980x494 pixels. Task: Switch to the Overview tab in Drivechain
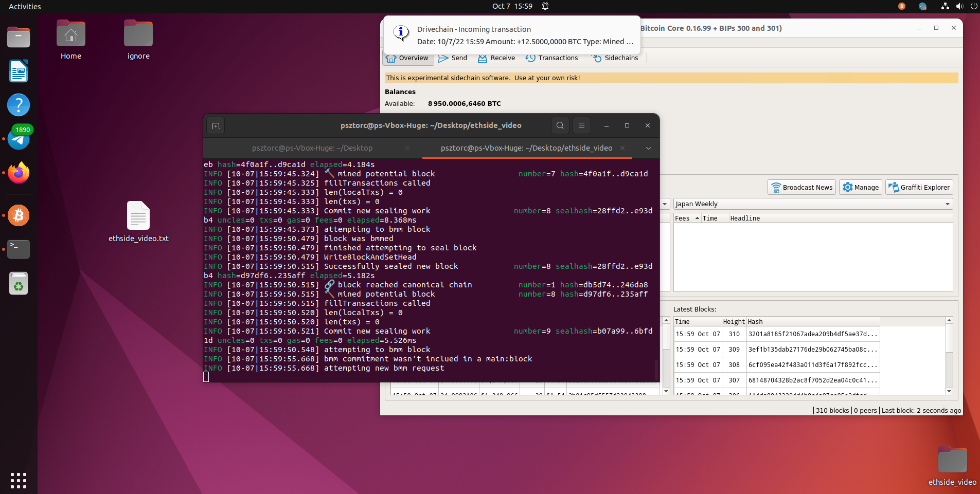pos(407,58)
